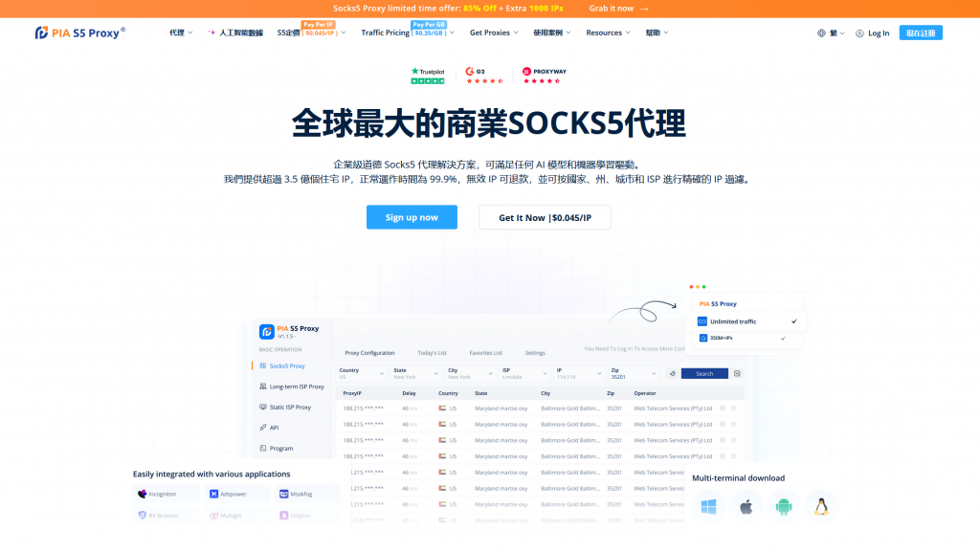Click the user avatar icon beside Log In
This screenshot has height=553, width=980.
click(859, 33)
